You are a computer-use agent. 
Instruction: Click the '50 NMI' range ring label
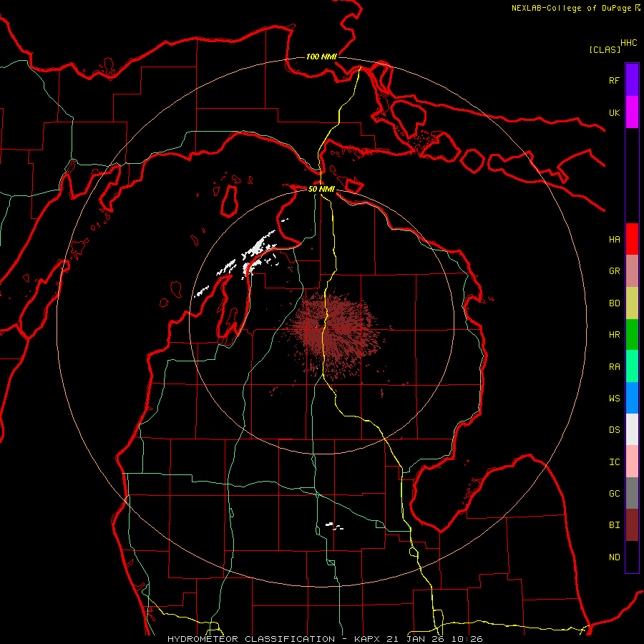(x=321, y=189)
